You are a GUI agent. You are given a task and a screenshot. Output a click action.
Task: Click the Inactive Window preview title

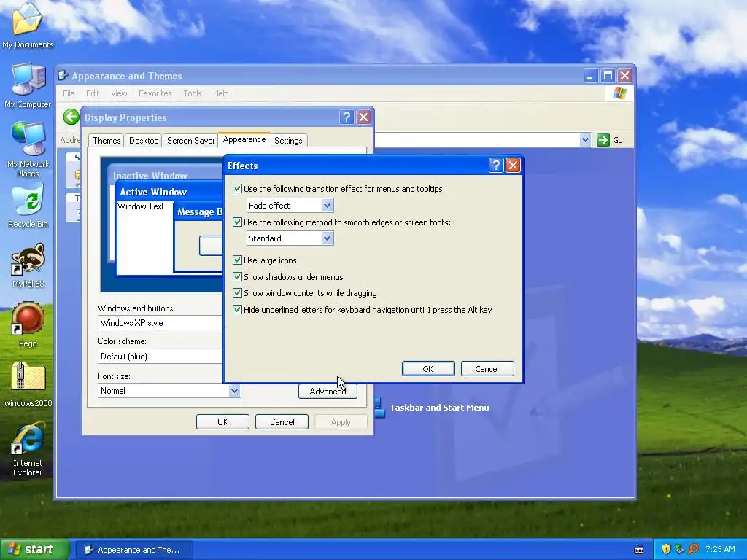pyautogui.click(x=150, y=176)
